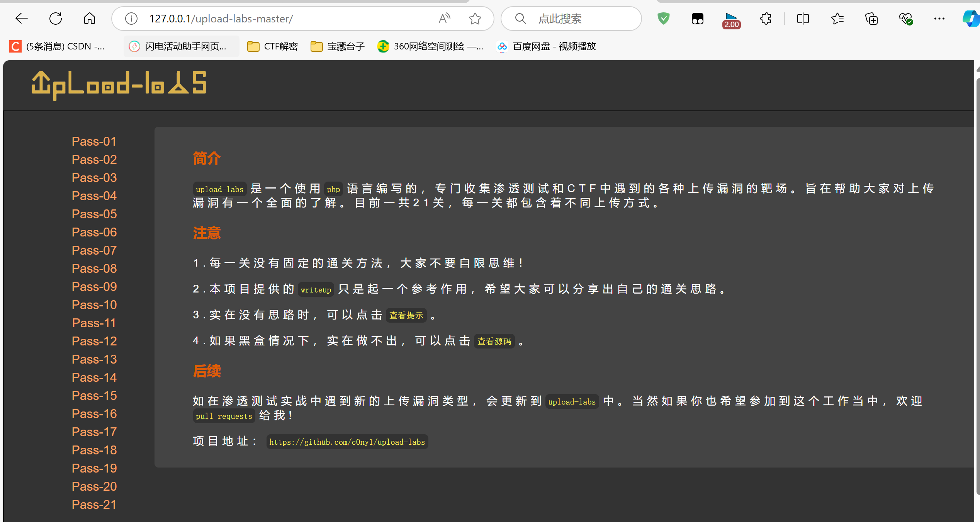Select Pass-16 in the sidebar

[x=94, y=414]
